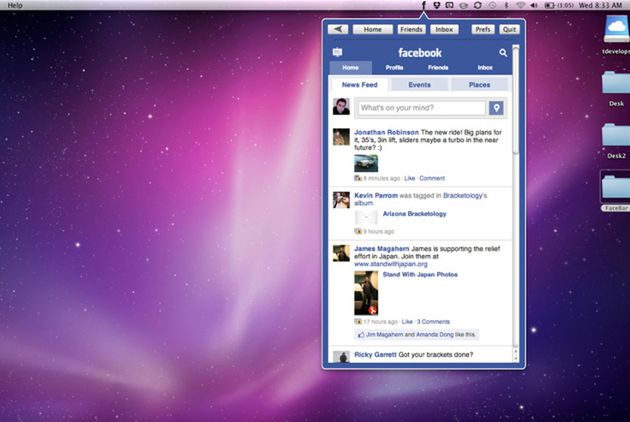This screenshot has width=630, height=422.
Task: Open Jonathan Robinson's car photo thumbnail
Action: tap(366, 163)
